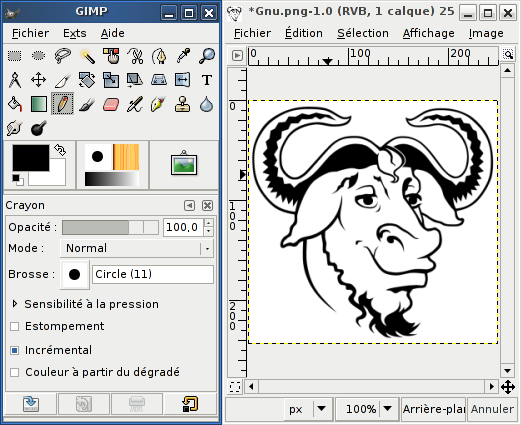The height and width of the screenshot is (425, 521).
Task: Click the black foreground color swatch
Action: [x=31, y=158]
